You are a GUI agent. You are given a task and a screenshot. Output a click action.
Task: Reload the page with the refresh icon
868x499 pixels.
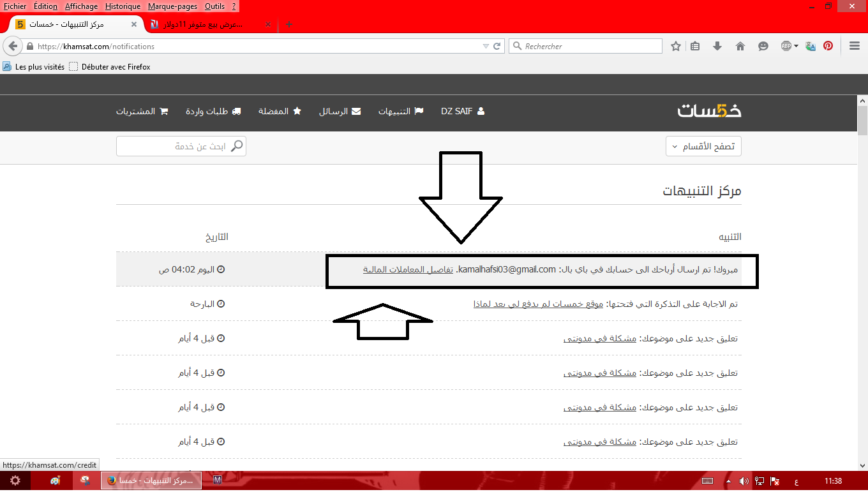point(497,46)
